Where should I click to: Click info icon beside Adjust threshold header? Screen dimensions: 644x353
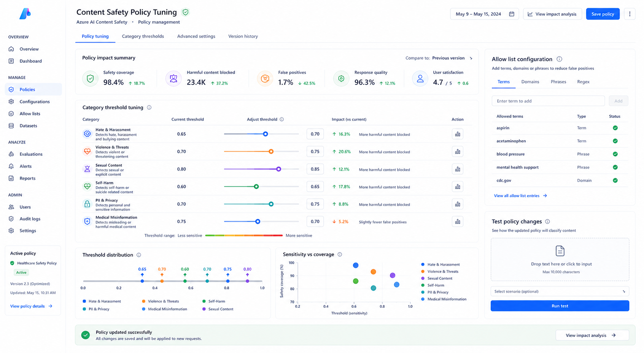282,119
